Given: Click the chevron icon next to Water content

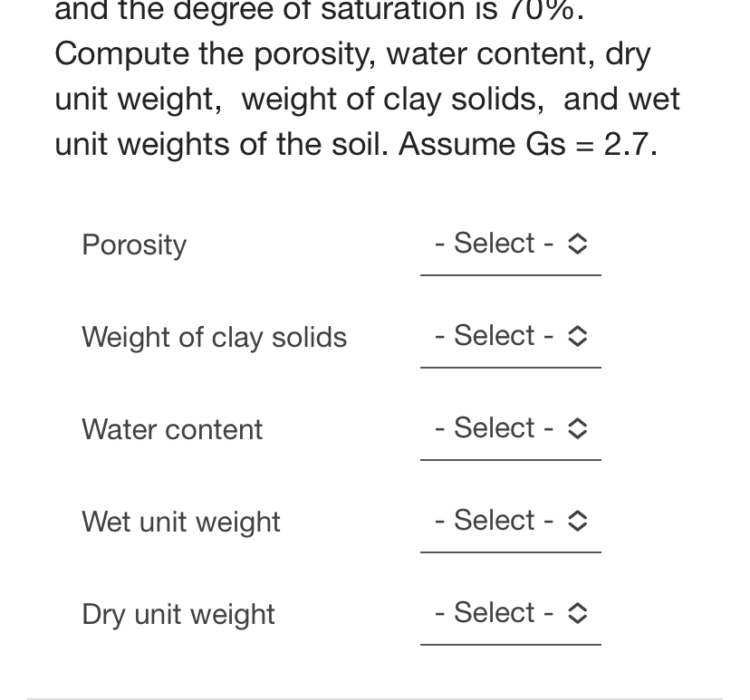Looking at the screenshot, I should (577, 428).
